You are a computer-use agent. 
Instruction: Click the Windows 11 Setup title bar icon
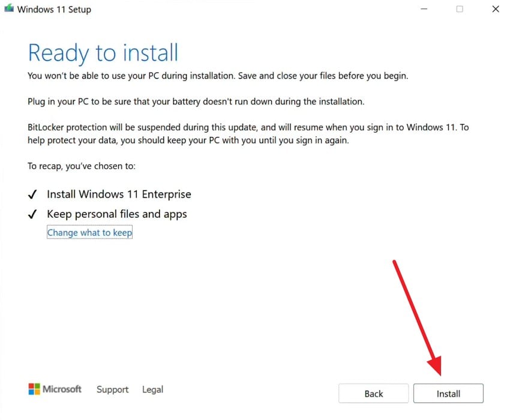pyautogui.click(x=9, y=9)
